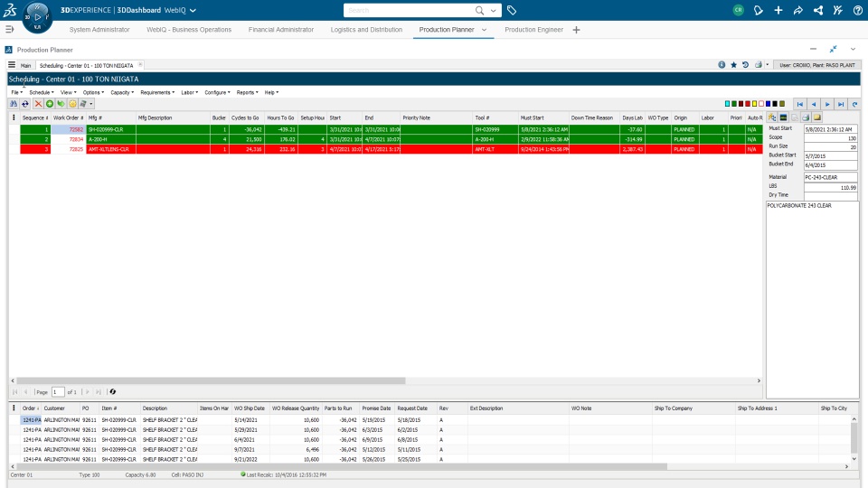
Task: Click the dark display panel icon in side panel
Action: (x=783, y=117)
